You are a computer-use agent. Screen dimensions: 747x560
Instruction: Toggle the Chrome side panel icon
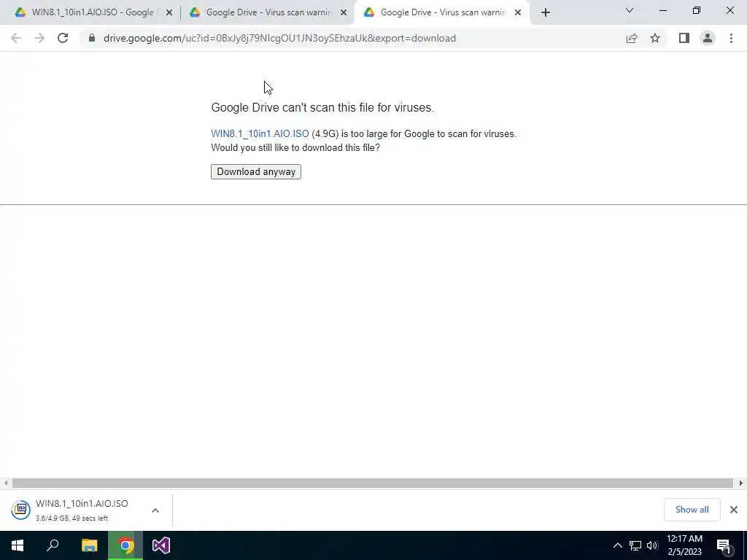click(684, 38)
